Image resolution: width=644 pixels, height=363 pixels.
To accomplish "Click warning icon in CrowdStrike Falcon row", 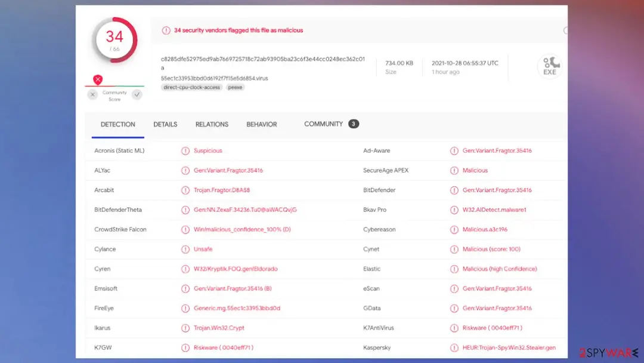I will pos(185,230).
